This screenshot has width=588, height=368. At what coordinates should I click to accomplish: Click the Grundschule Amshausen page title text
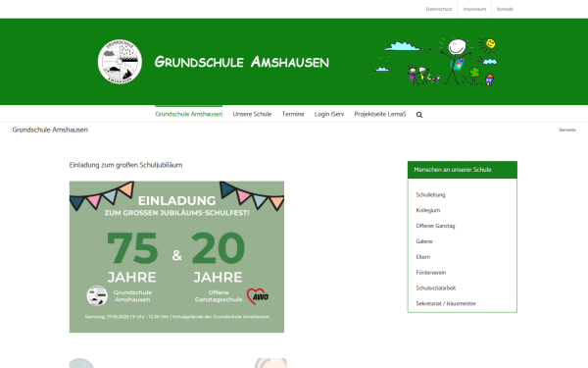click(x=50, y=130)
